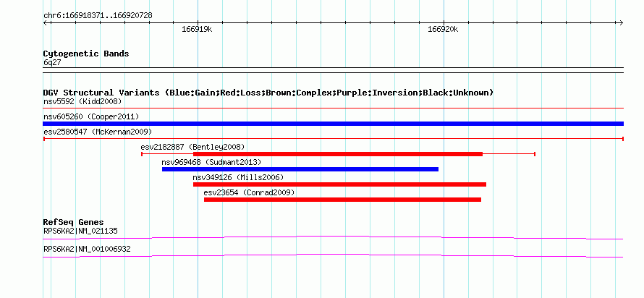The image size is (644, 298).
Task: Select the red nsv349126 loss bar
Action: coord(339,184)
